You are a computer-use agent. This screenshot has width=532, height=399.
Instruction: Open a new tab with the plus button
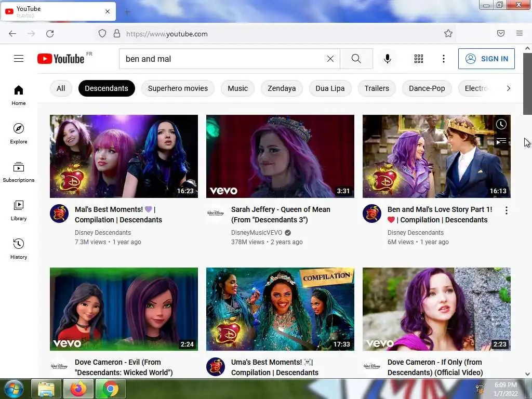click(x=127, y=12)
